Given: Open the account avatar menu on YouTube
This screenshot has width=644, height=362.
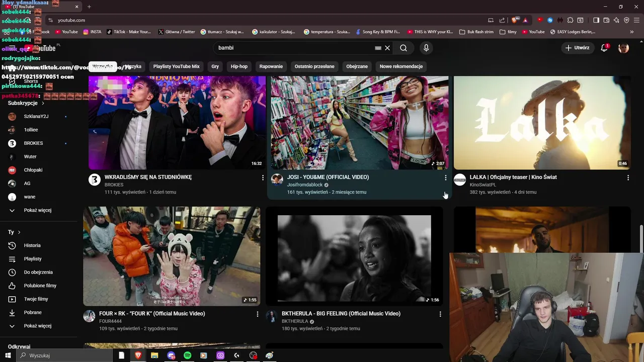Looking at the screenshot, I should pyautogui.click(x=623, y=48).
